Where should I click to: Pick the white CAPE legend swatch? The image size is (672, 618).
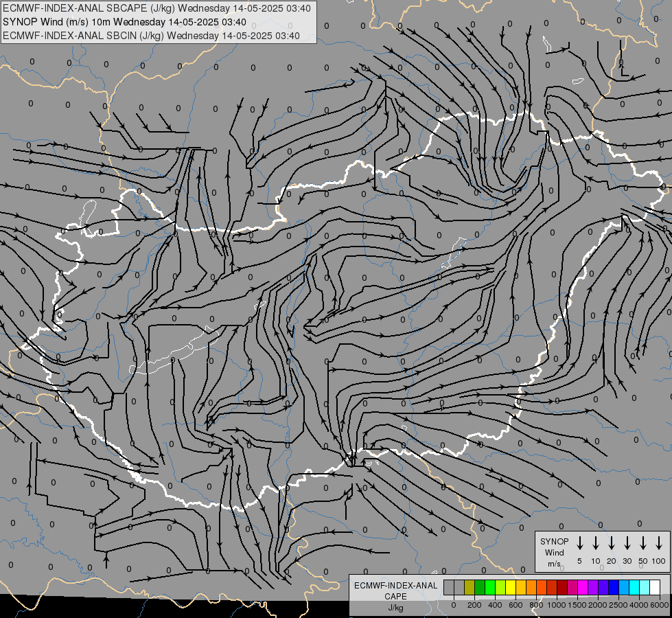pyautogui.click(x=655, y=587)
